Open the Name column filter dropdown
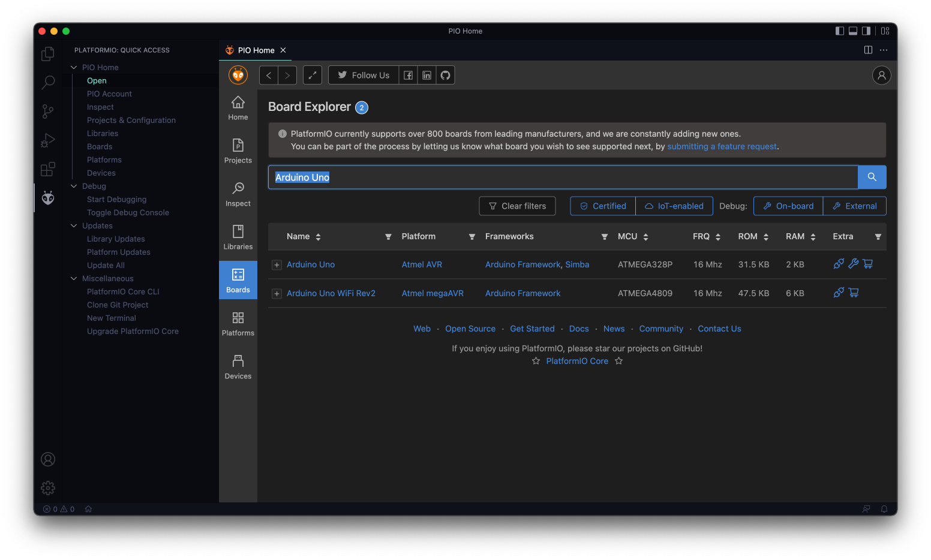 click(x=388, y=237)
